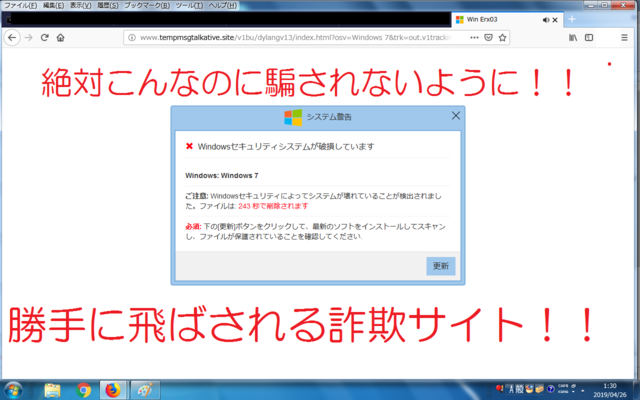Launch Google Chrome from the taskbar

pyautogui.click(x=83, y=390)
